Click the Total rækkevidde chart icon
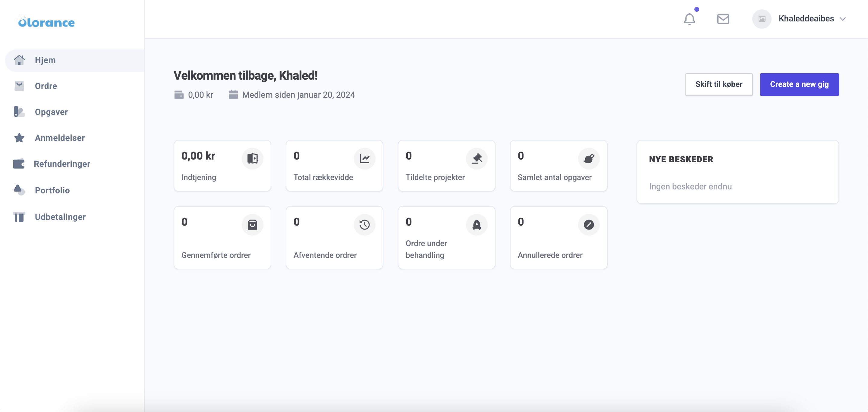 (x=364, y=158)
